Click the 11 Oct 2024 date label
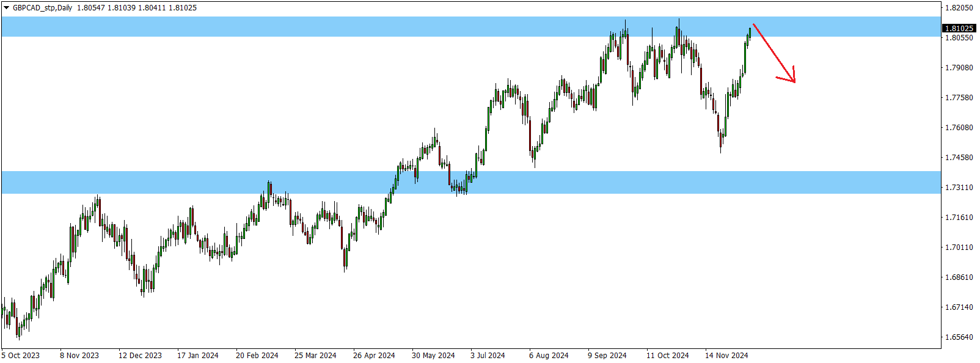Image resolution: width=980 pixels, height=363 pixels. (x=667, y=356)
